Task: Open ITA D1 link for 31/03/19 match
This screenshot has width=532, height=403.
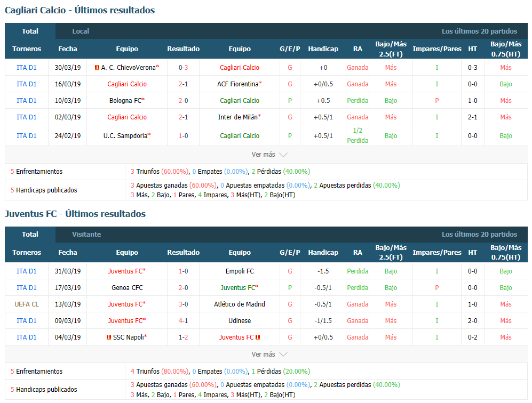Action: (27, 271)
